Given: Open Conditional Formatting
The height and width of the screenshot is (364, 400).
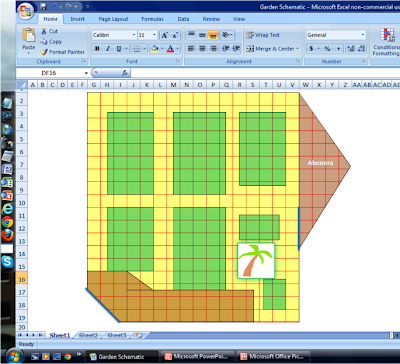Looking at the screenshot, I should click(x=386, y=43).
